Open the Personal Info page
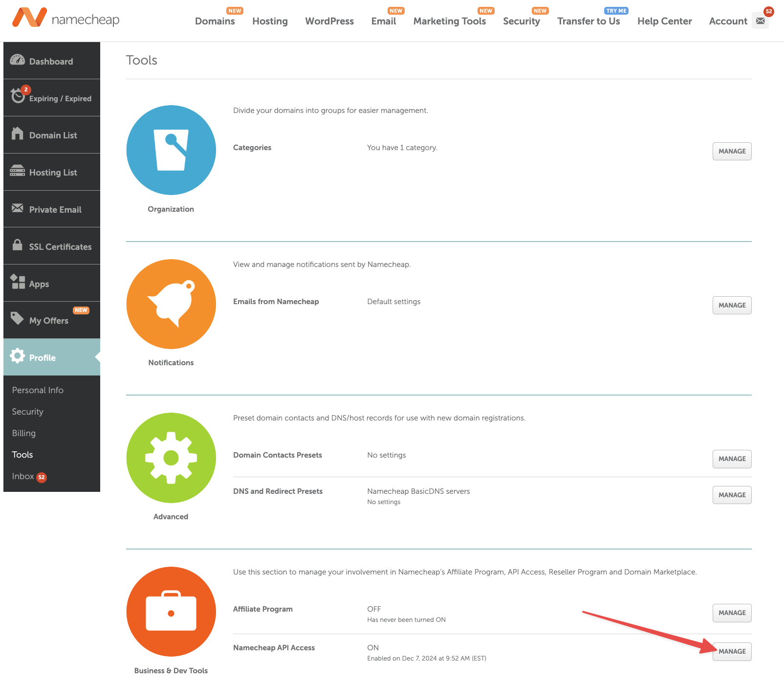784x684 pixels. point(38,390)
